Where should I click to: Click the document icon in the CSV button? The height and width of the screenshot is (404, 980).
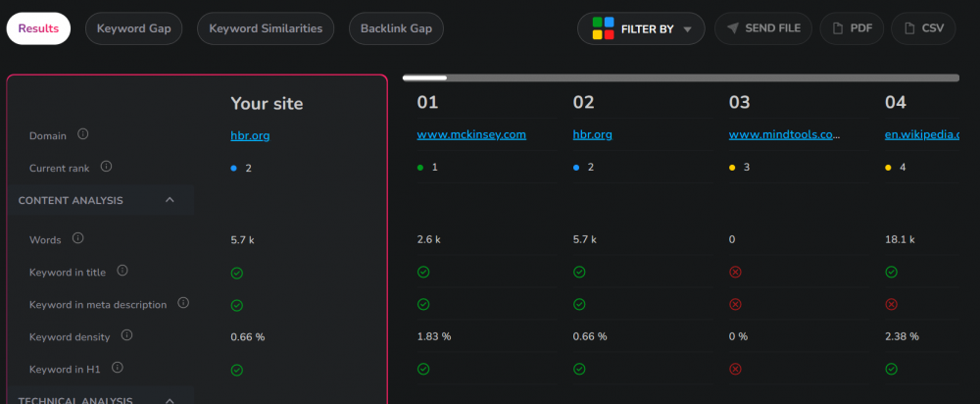[x=911, y=28]
